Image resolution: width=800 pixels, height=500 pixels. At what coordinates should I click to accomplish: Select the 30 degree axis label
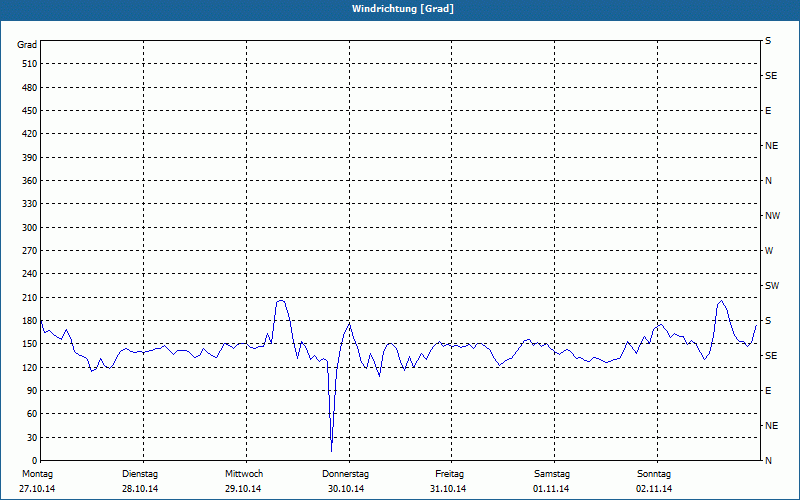(x=32, y=437)
